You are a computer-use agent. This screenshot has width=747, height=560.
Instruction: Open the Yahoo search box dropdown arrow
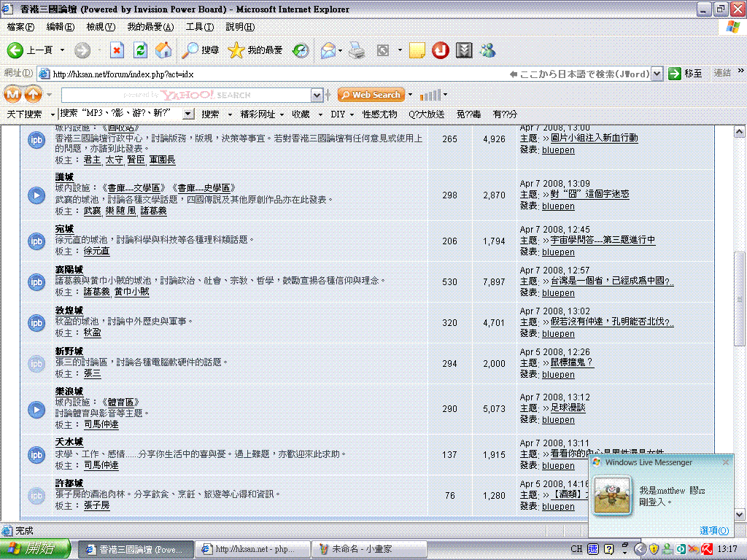coord(317,95)
